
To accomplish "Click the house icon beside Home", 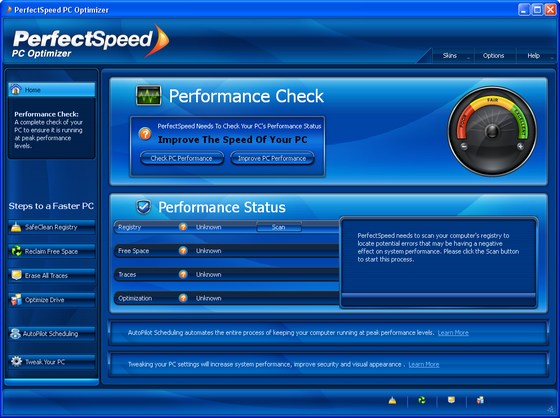I will click(x=16, y=90).
